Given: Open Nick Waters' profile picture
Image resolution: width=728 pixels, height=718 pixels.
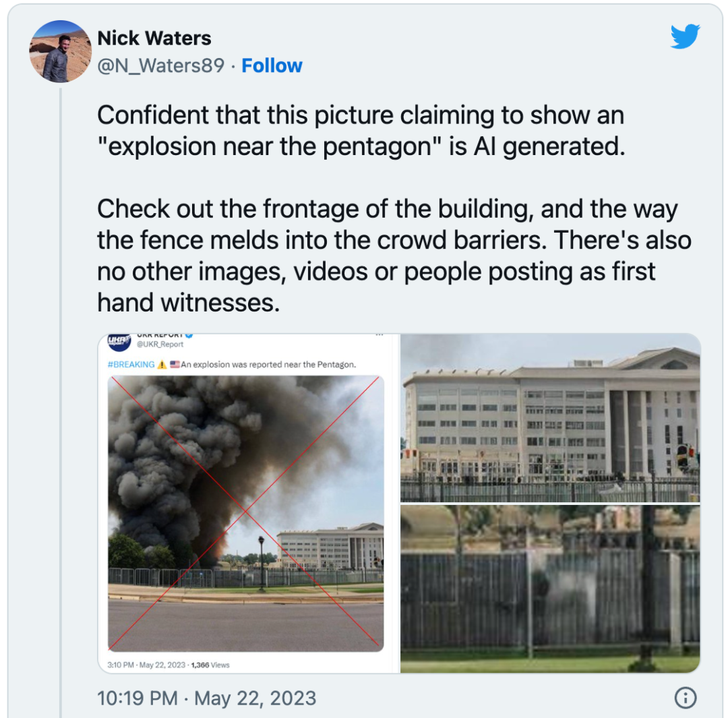Looking at the screenshot, I should click(60, 51).
